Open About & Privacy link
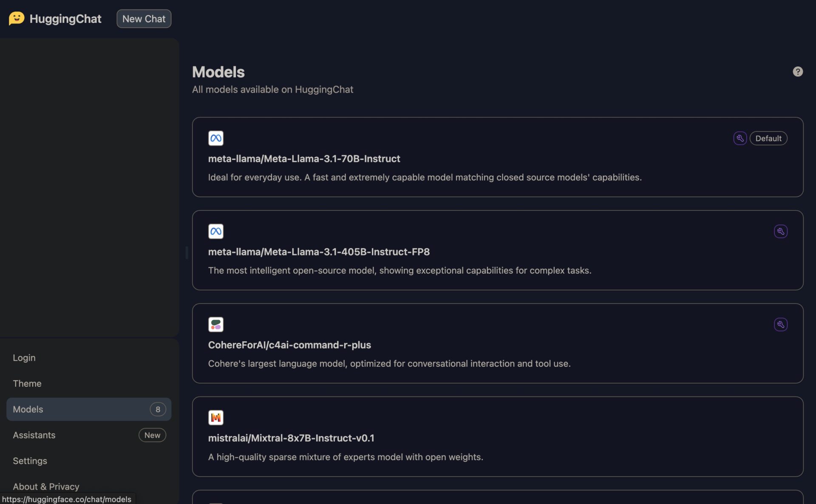 [45, 486]
